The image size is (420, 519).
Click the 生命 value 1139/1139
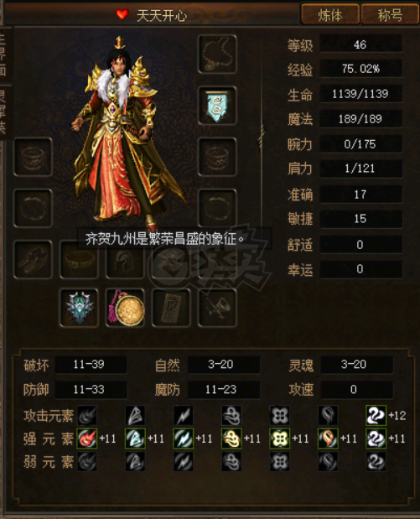(361, 94)
